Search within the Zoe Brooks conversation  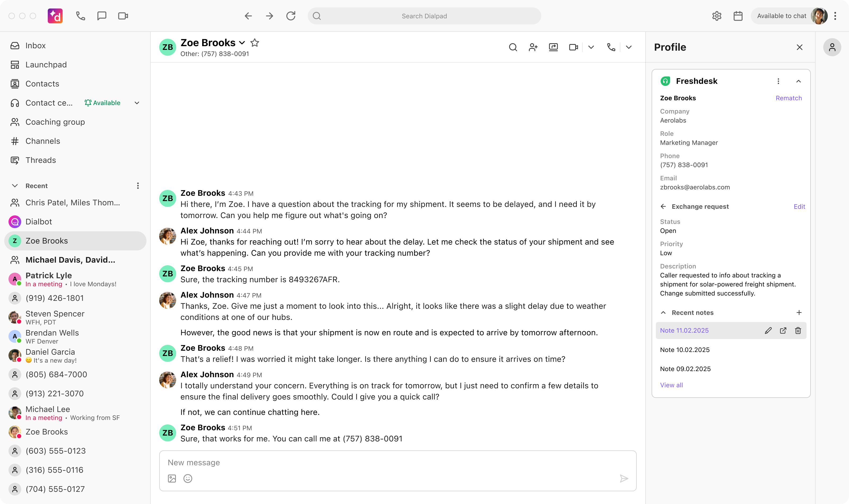(513, 47)
